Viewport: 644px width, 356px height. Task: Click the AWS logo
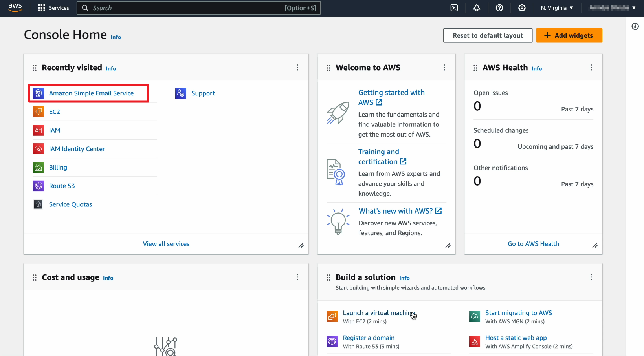click(x=15, y=8)
